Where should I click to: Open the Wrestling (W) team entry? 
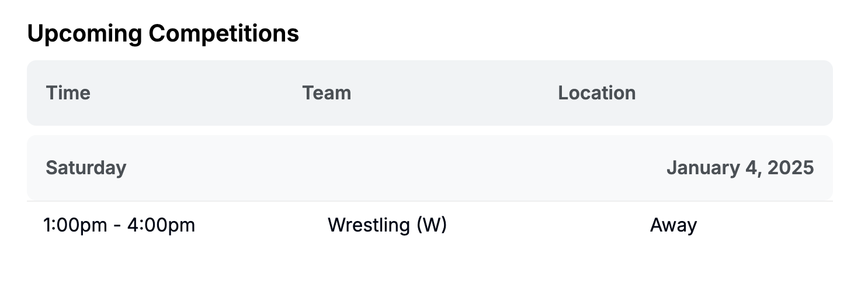387,225
